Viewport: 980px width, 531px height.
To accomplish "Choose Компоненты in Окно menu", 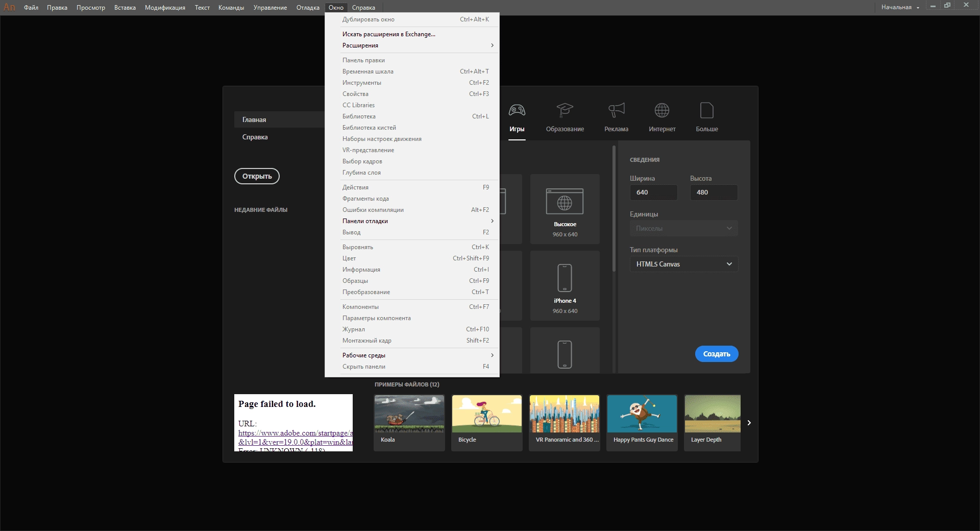I will pyautogui.click(x=412, y=307).
